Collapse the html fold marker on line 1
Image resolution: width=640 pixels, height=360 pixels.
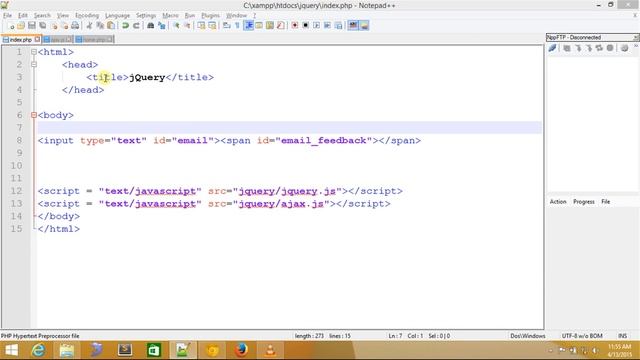[x=34, y=52]
